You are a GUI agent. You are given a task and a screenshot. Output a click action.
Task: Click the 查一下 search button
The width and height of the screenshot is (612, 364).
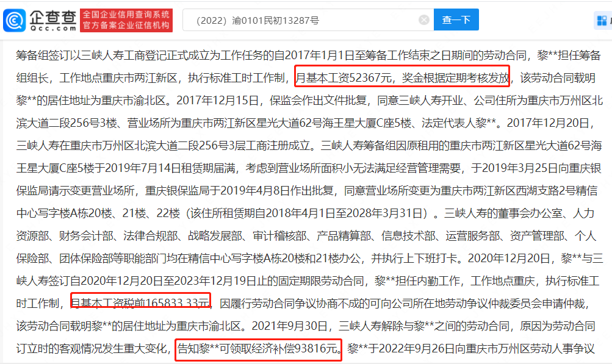click(456, 20)
